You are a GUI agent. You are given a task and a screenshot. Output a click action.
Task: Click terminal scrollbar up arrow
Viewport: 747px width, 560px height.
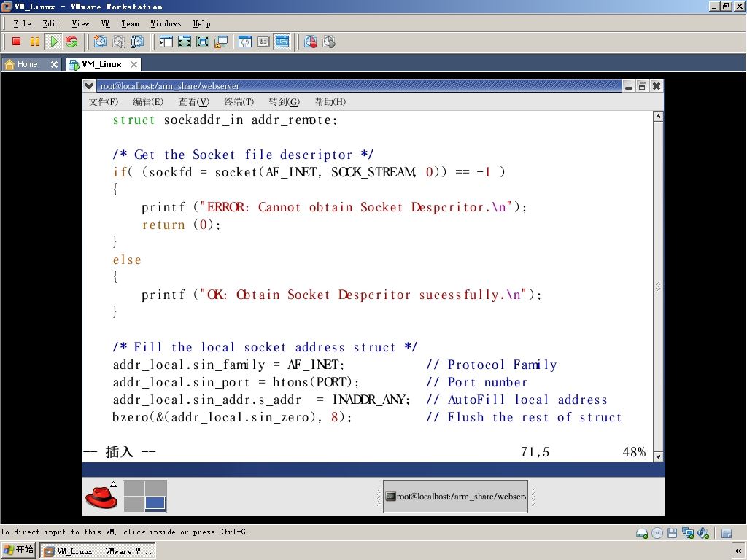click(x=658, y=117)
